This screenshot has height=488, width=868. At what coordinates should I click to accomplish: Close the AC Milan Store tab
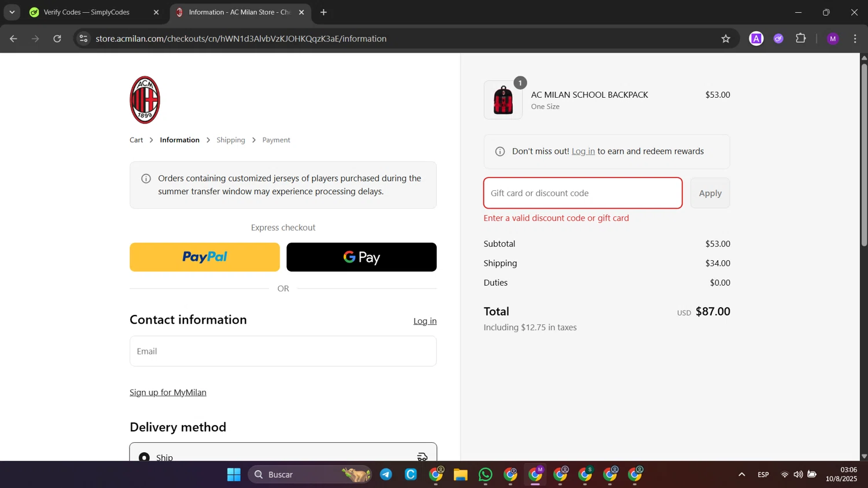coord(301,12)
